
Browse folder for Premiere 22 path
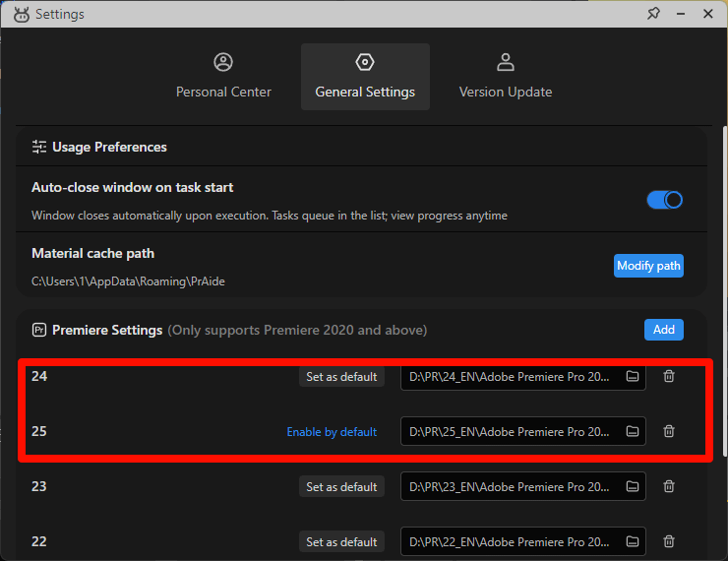click(633, 542)
